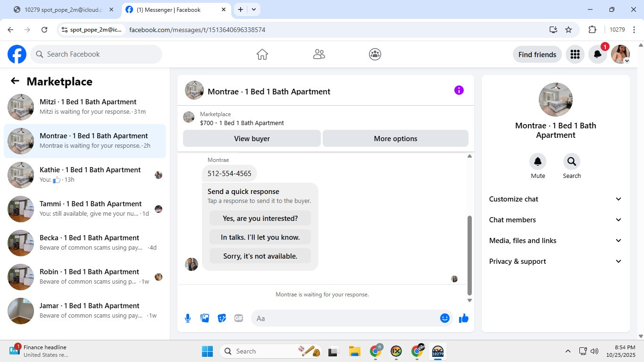The height and width of the screenshot is (362, 644).
Task: Bookmark this page with star icon
Action: [x=569, y=30]
